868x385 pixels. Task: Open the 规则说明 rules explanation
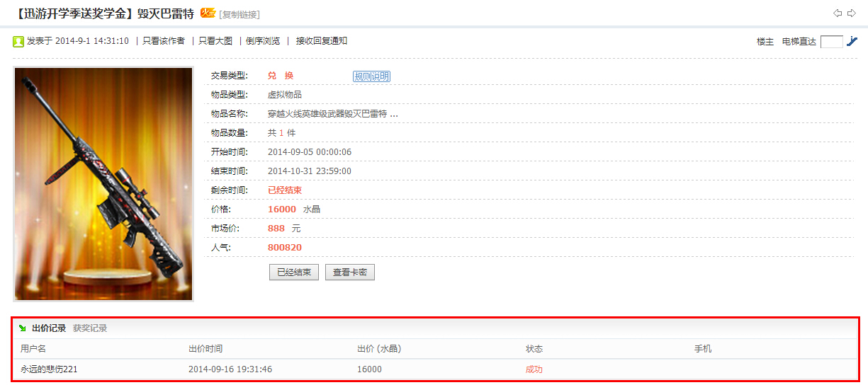(371, 76)
